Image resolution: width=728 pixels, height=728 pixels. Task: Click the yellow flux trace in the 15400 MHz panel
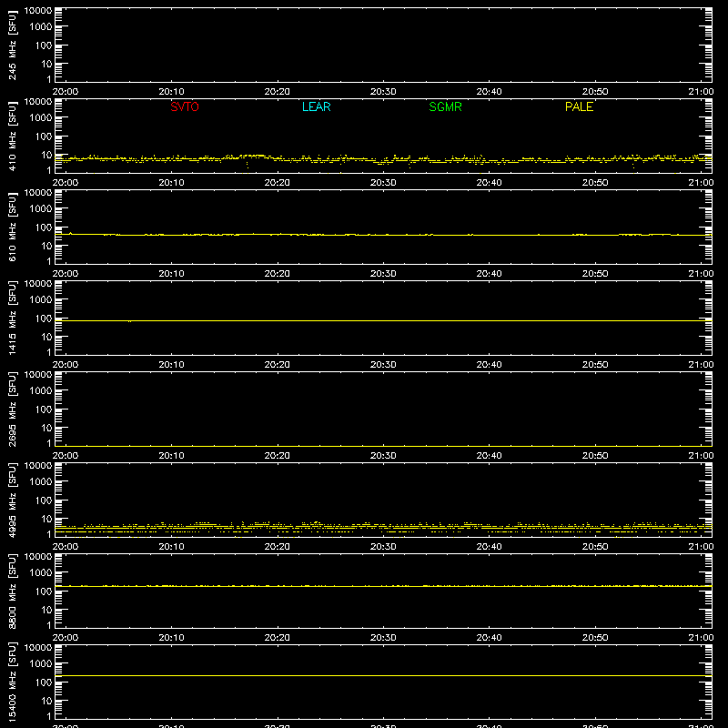[x=383, y=675]
